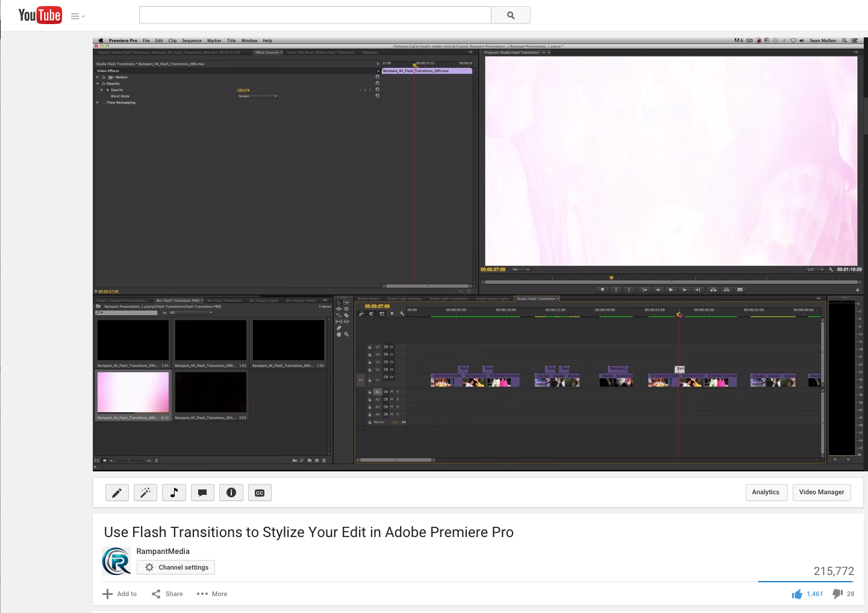Image resolution: width=868 pixels, height=613 pixels.
Task: Open the Marker menu
Action: 214,40
